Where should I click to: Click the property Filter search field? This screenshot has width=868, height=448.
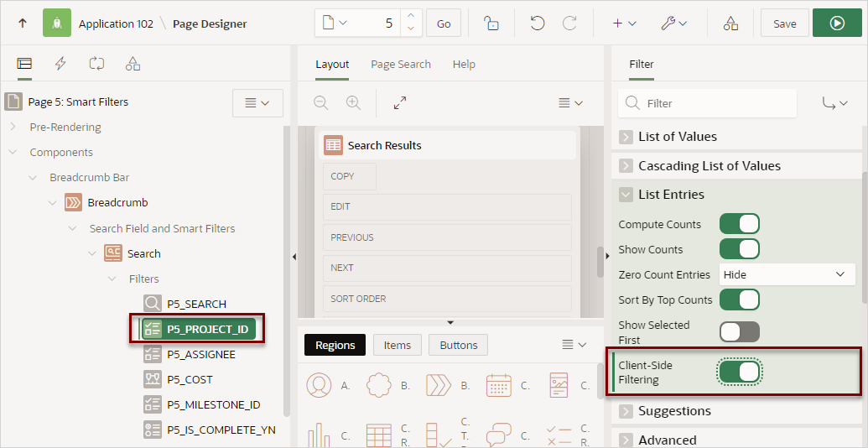[708, 103]
